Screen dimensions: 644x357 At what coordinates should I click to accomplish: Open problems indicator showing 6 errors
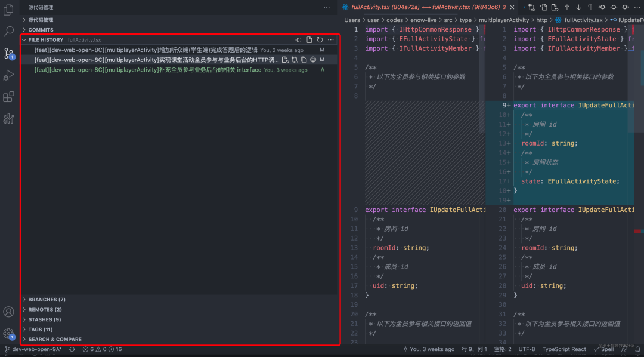tap(103, 349)
